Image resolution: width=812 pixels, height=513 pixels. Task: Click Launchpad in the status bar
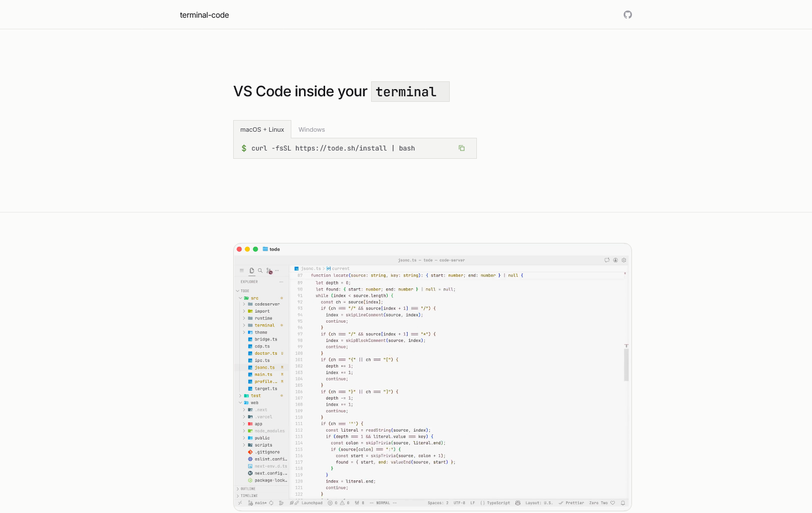312,503
